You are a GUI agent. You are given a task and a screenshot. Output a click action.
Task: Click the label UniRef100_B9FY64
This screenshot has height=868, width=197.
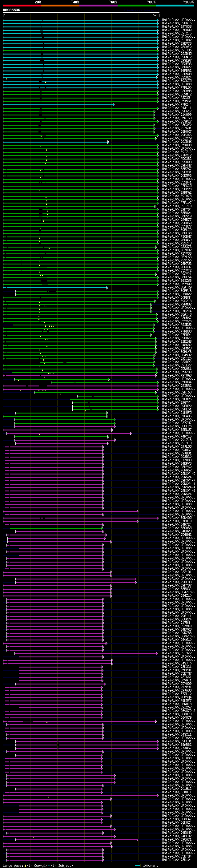(177, 210)
